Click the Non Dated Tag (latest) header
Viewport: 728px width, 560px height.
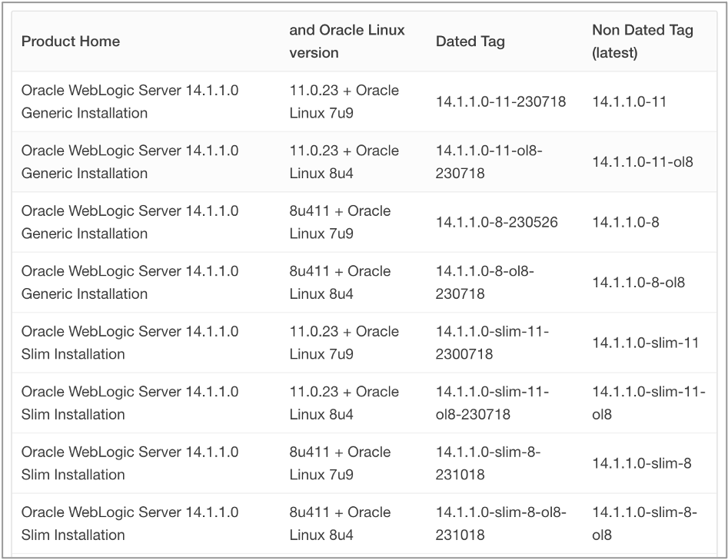643,41
